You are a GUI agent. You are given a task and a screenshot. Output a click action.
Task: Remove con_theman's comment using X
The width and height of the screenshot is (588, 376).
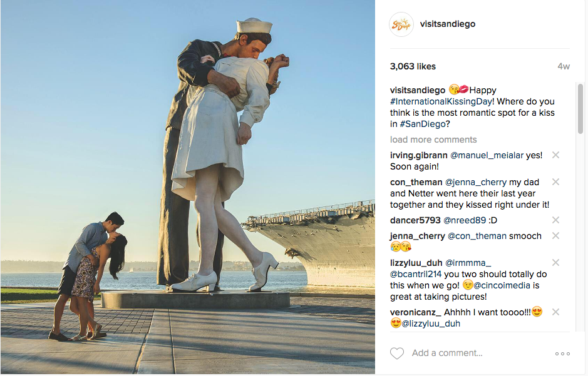pyautogui.click(x=555, y=182)
